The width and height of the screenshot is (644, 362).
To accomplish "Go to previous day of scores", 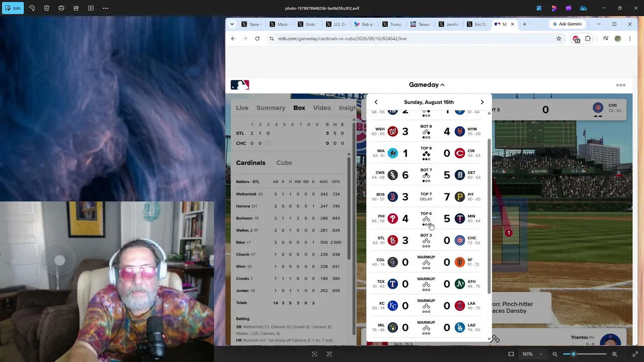I will tap(376, 102).
